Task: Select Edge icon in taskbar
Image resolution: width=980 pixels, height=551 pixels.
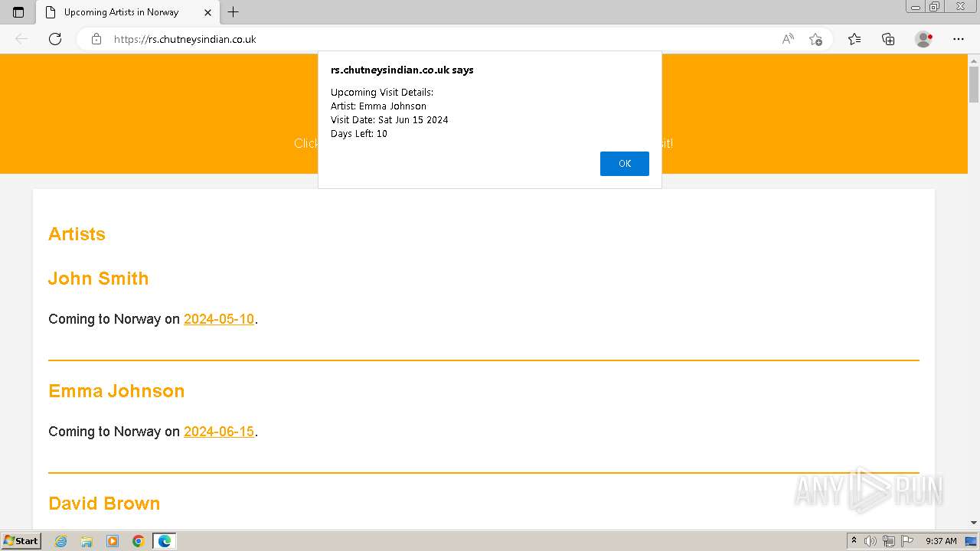Action: pyautogui.click(x=165, y=541)
